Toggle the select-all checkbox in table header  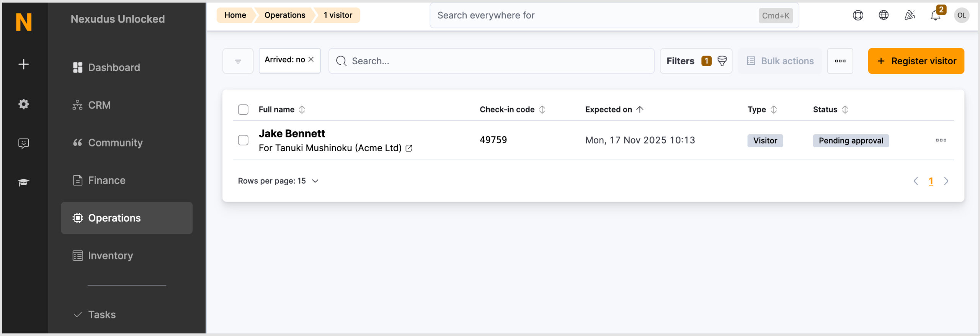243,109
